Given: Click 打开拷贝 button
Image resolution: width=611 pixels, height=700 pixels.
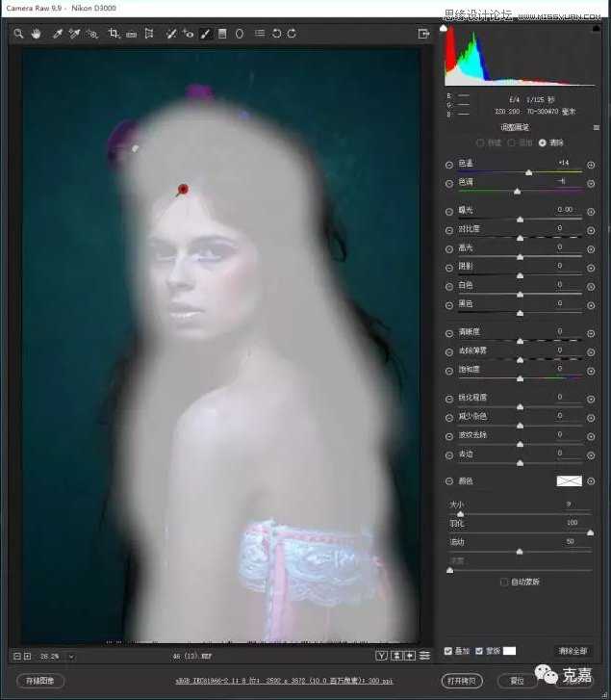Looking at the screenshot, I should pyautogui.click(x=462, y=681).
